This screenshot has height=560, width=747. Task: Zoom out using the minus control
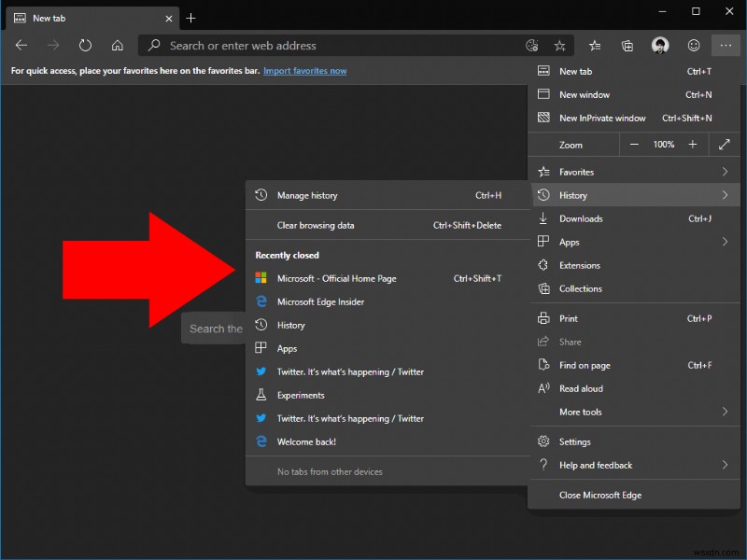(x=634, y=144)
